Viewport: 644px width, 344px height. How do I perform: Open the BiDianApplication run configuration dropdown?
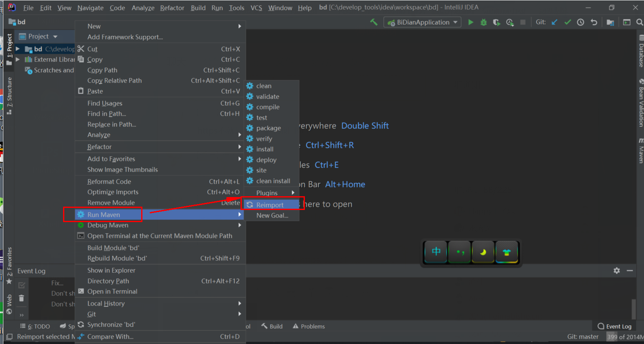pyautogui.click(x=422, y=22)
